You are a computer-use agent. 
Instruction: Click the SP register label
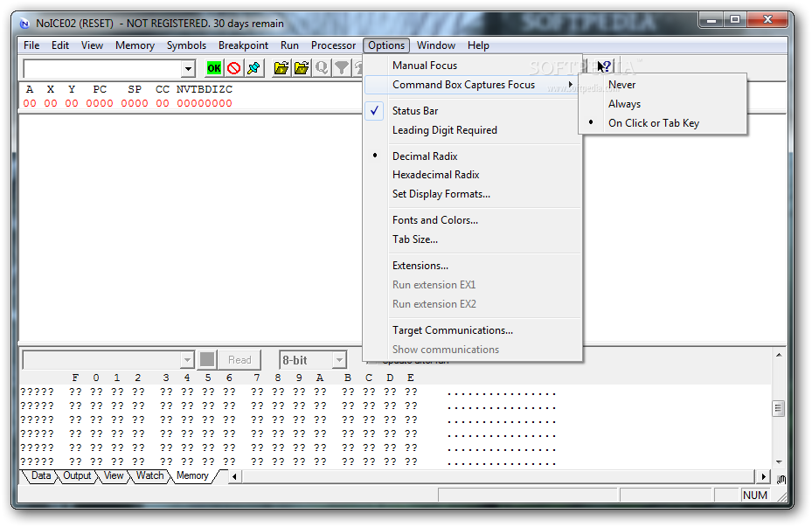(x=135, y=89)
